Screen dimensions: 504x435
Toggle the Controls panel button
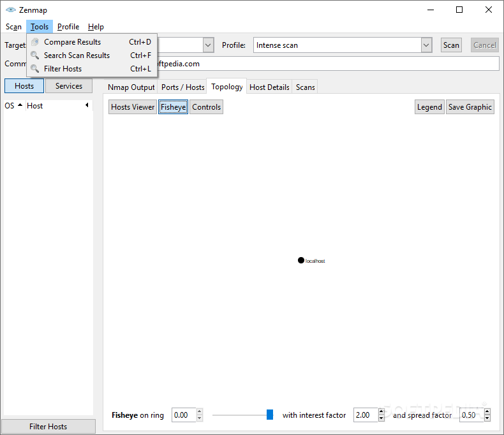click(206, 107)
